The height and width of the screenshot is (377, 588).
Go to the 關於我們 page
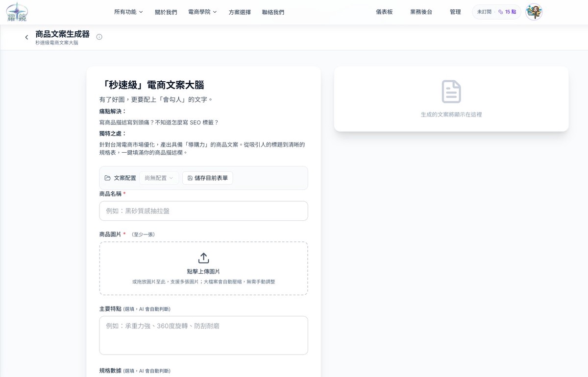point(166,12)
